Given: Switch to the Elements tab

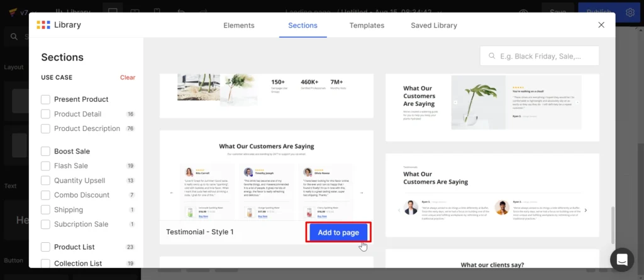Looking at the screenshot, I should (x=239, y=25).
